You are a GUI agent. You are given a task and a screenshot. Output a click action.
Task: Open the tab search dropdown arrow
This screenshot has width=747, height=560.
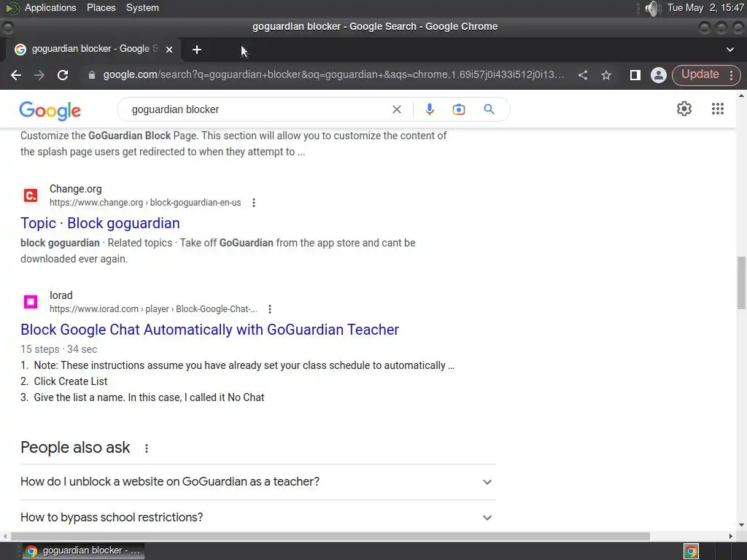pos(729,50)
